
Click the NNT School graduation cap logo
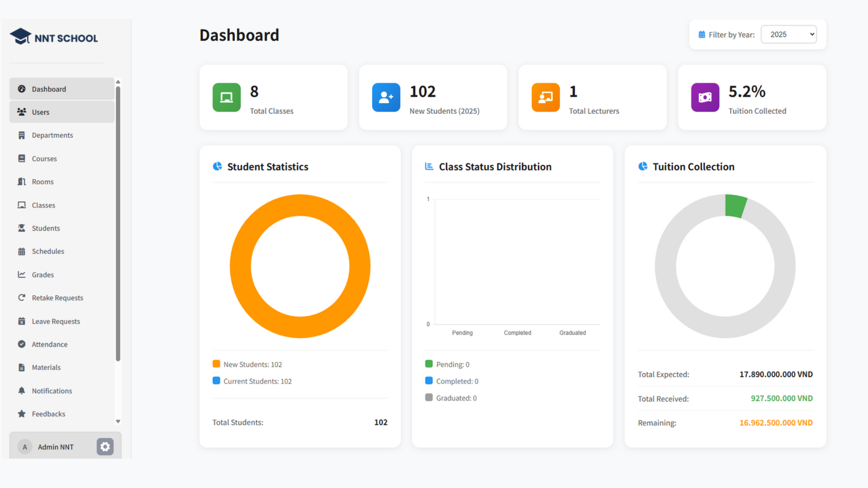(x=20, y=37)
